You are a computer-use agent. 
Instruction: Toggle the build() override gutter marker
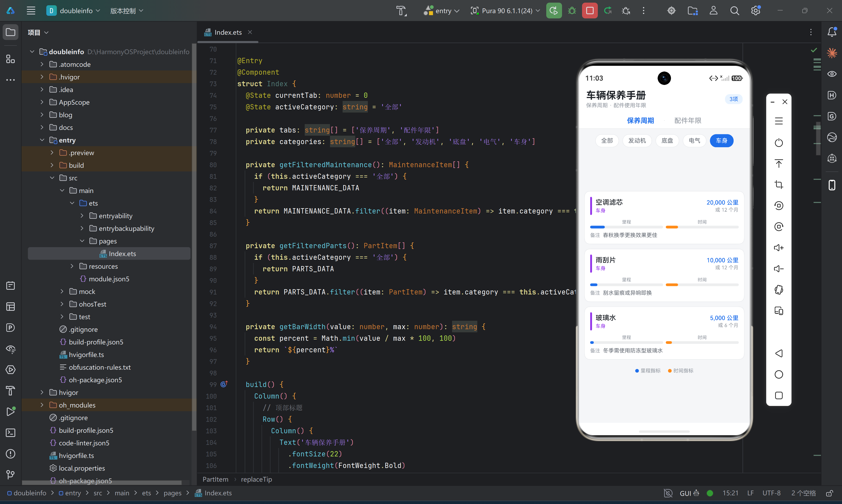pos(224,384)
